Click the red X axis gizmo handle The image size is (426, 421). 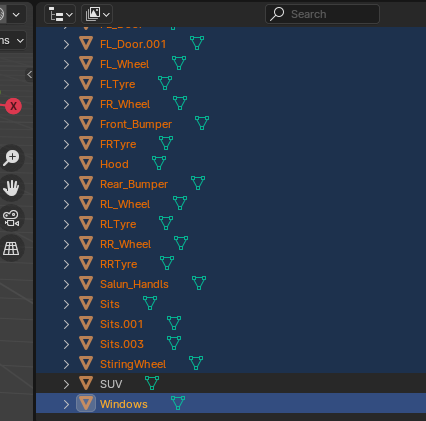coord(13,106)
